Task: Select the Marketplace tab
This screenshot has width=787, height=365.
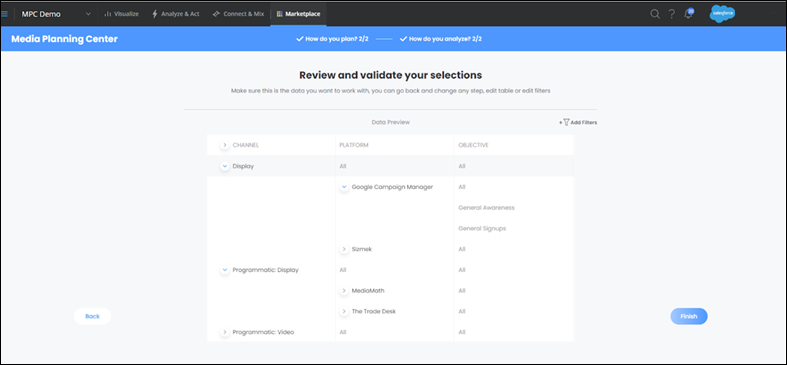Action: [x=299, y=14]
